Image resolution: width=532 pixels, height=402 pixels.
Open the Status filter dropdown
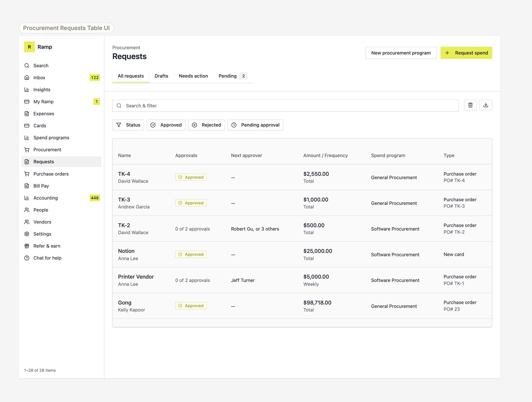point(128,125)
